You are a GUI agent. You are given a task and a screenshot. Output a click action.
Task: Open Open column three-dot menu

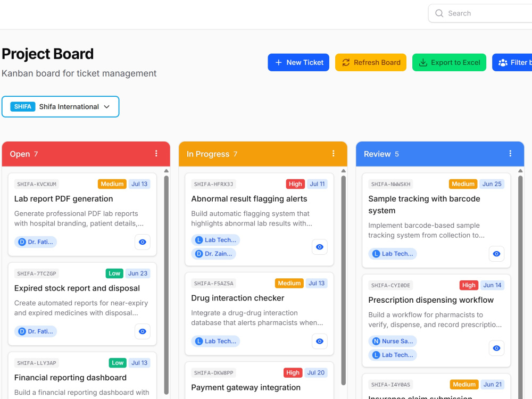[156, 153]
